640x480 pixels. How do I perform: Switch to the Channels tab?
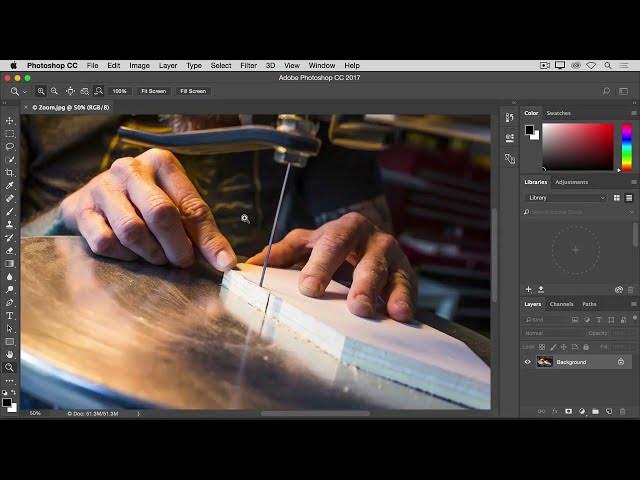tap(561, 304)
